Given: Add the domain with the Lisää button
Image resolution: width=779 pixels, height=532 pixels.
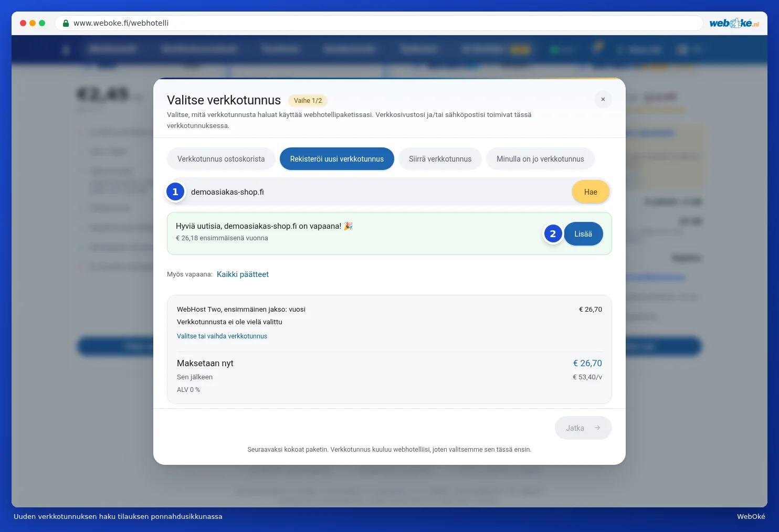Looking at the screenshot, I should 583,234.
